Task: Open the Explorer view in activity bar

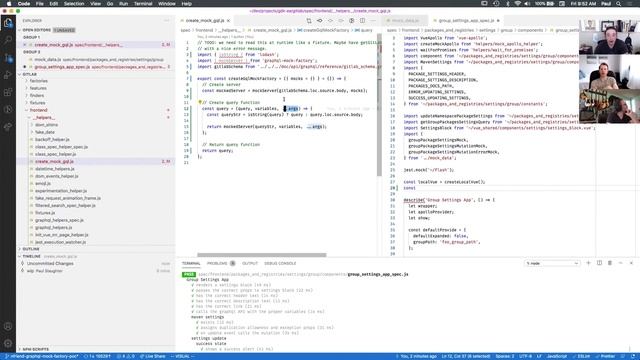Action: [x=8, y=23]
